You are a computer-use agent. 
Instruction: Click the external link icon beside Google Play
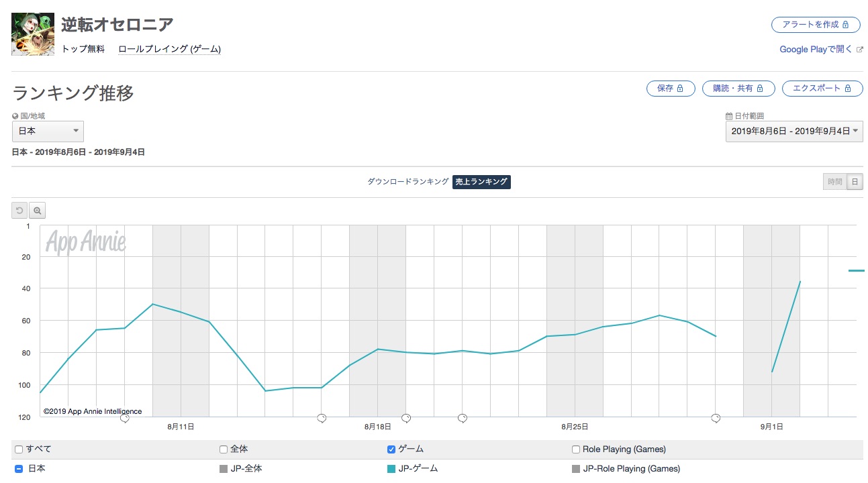(859, 50)
